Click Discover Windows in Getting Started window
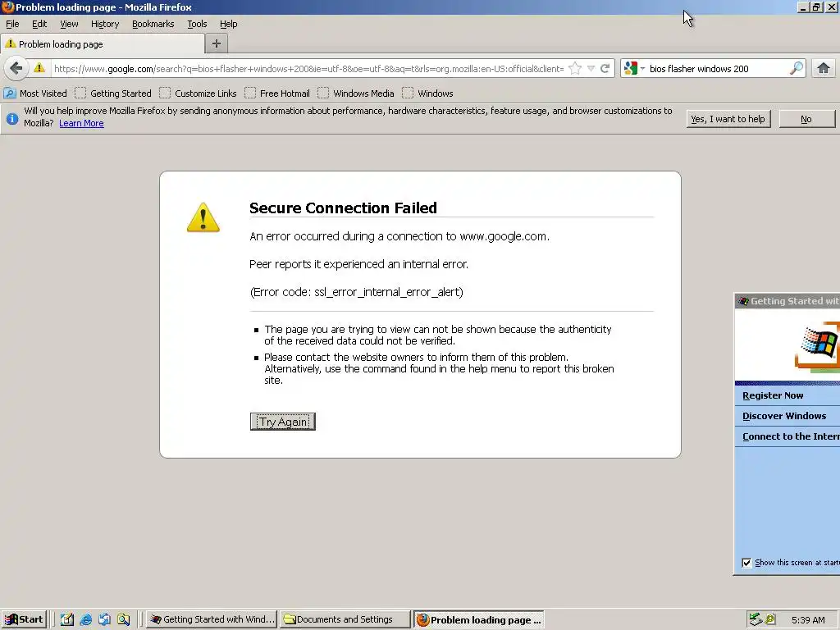This screenshot has width=840, height=630. click(783, 416)
